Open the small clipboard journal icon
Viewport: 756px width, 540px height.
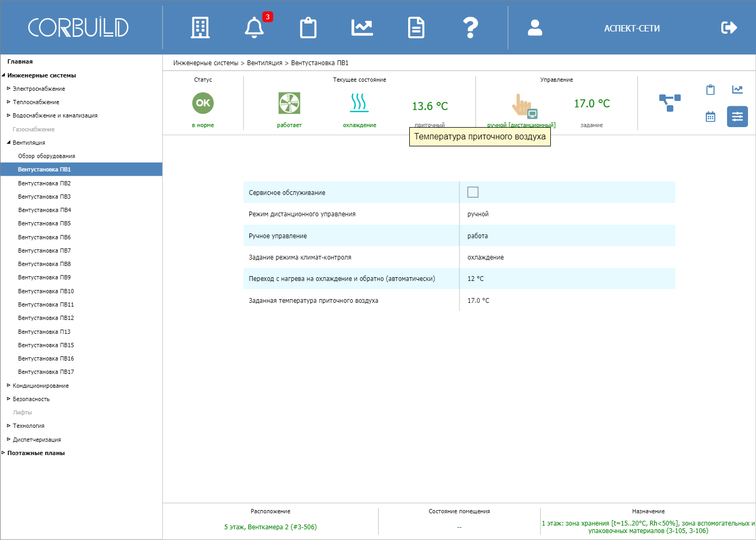point(710,90)
